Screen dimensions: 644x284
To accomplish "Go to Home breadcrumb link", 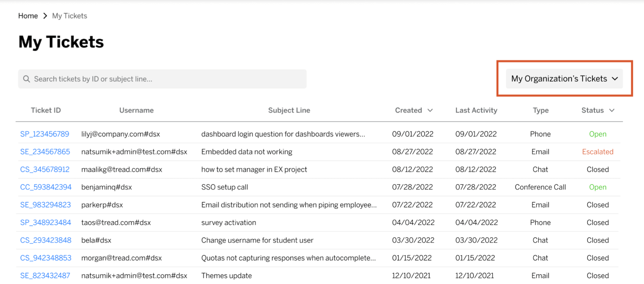I will (28, 16).
